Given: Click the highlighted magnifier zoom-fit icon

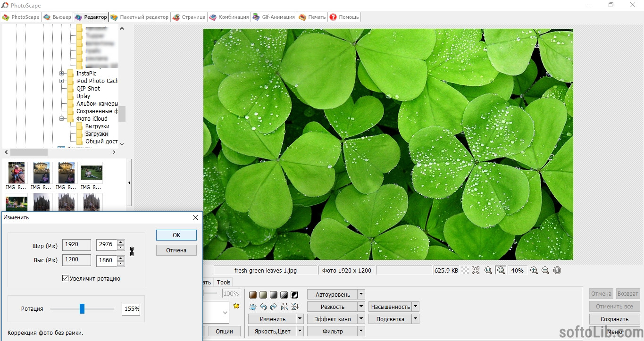Looking at the screenshot, I should (x=501, y=270).
